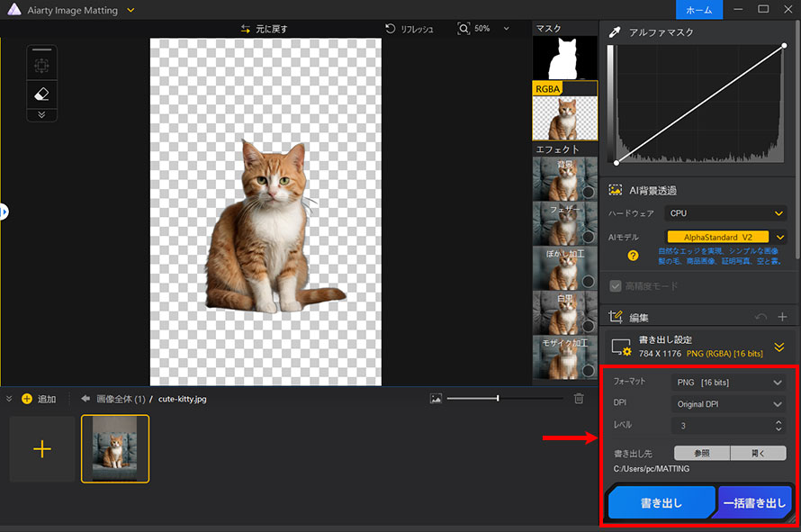Click the 一括書き出し batch export button

tap(754, 503)
